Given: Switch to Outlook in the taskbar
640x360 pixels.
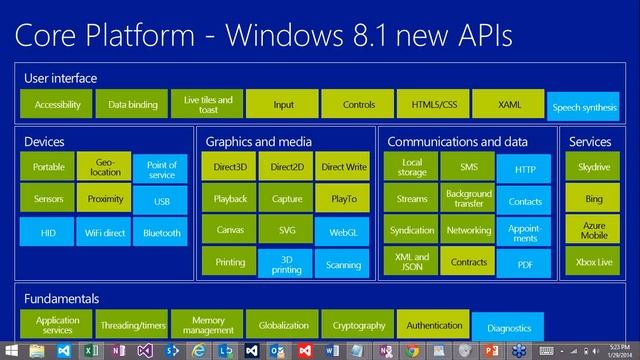Looking at the screenshot, I should coord(278,351).
